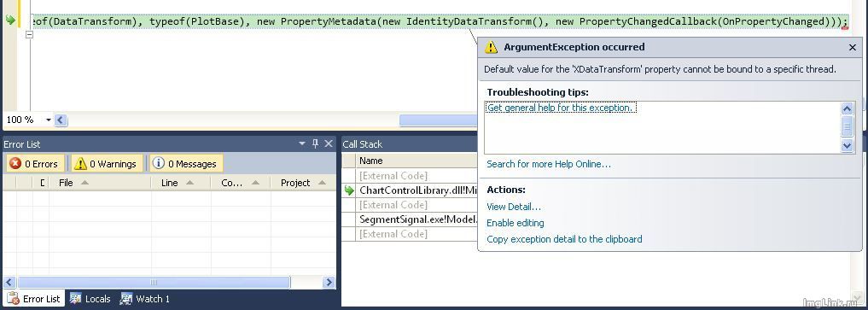Click the Error List scroll right arrow
The image size is (868, 310).
(329, 283)
